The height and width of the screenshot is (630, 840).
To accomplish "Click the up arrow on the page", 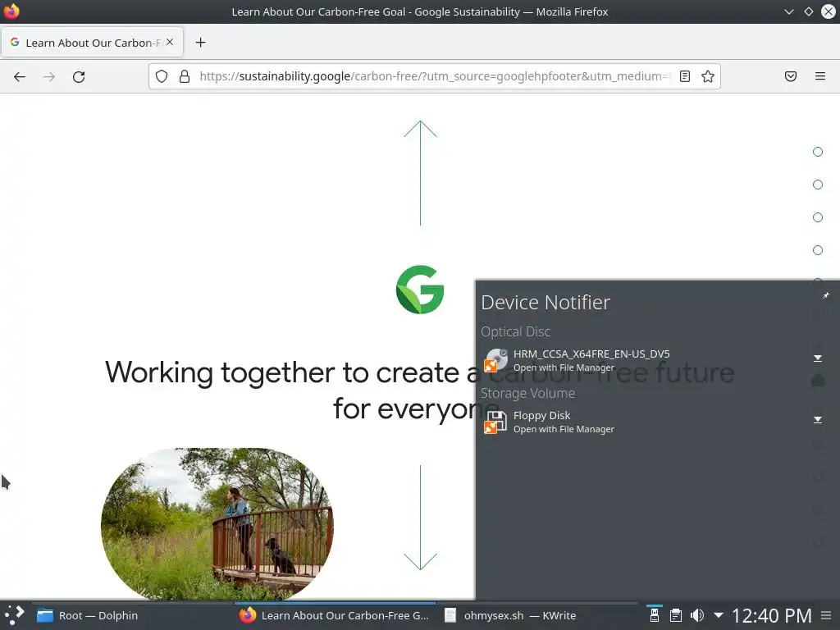I will click(x=421, y=172).
